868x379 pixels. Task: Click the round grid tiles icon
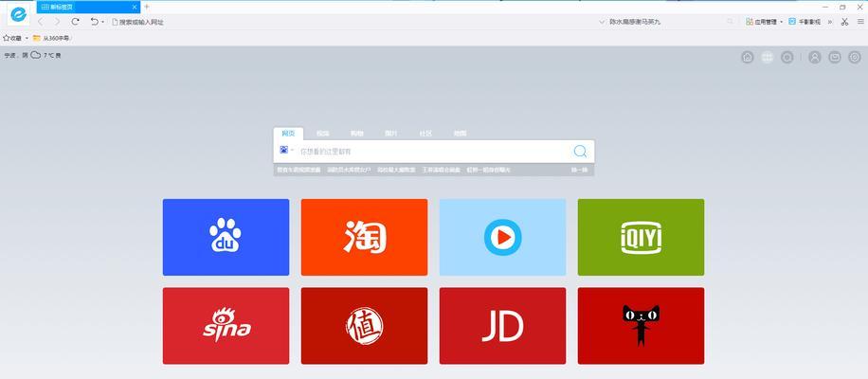click(x=768, y=57)
